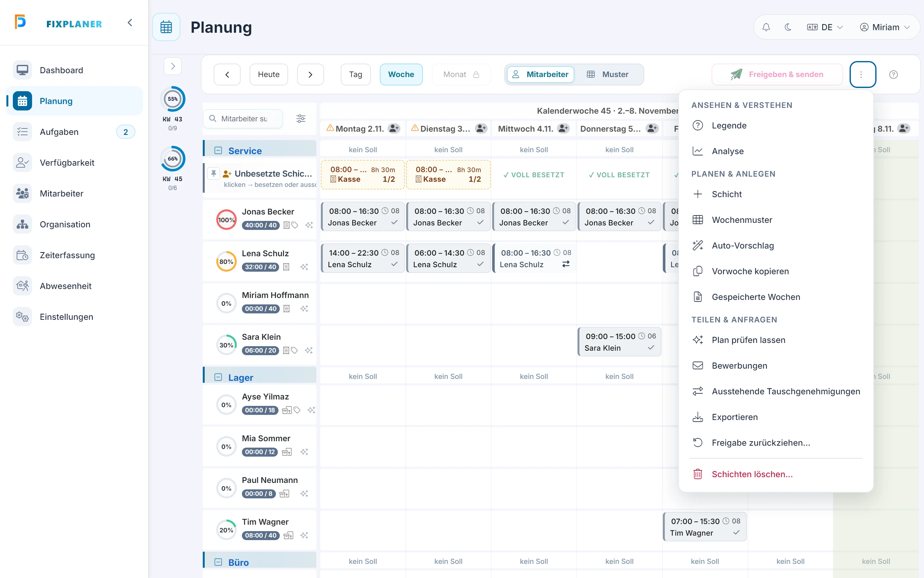Open Legende from the menu
Viewport: 924px width, 578px height.
(776, 125)
